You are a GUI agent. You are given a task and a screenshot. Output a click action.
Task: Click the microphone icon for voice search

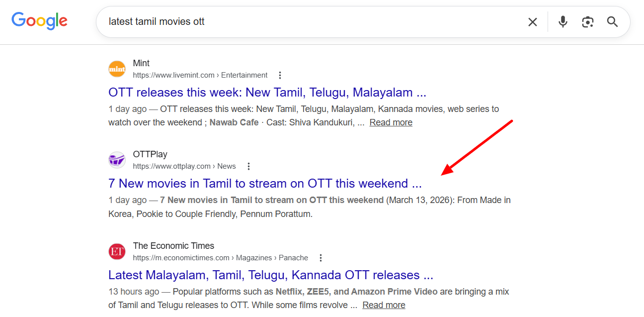pyautogui.click(x=563, y=22)
